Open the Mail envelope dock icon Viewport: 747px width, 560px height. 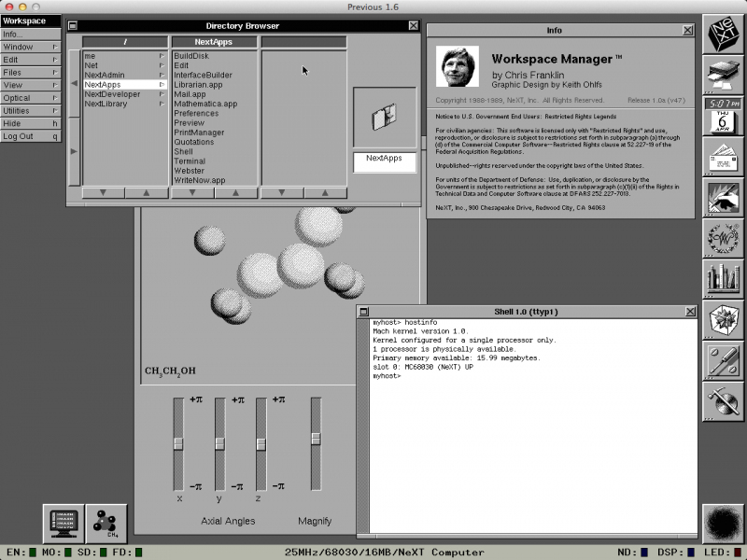724,160
